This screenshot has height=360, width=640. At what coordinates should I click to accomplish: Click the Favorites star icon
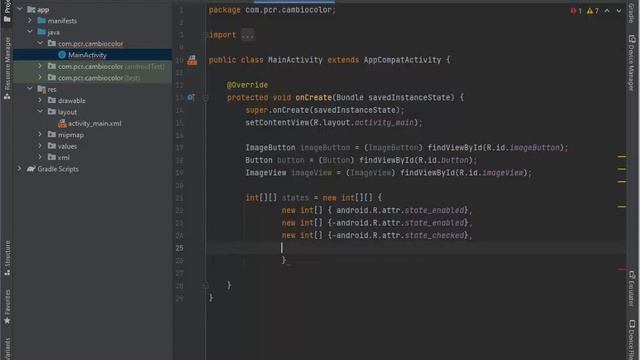click(7, 321)
